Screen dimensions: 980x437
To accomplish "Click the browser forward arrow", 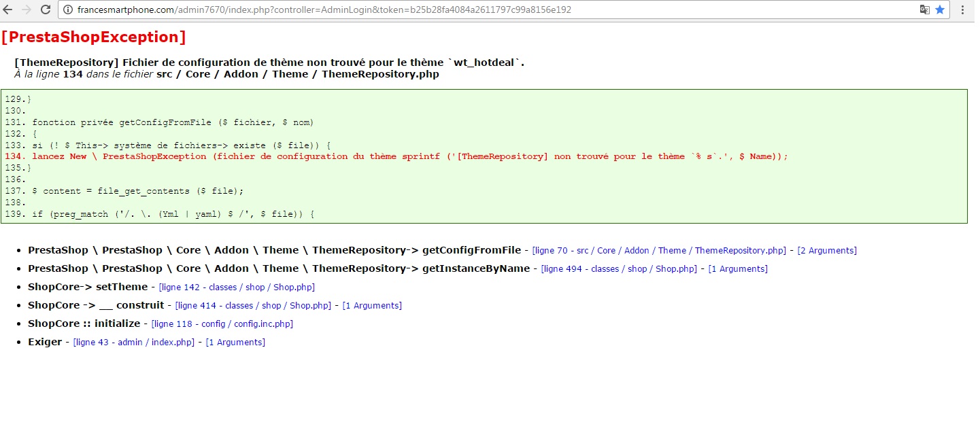I will 27,10.
